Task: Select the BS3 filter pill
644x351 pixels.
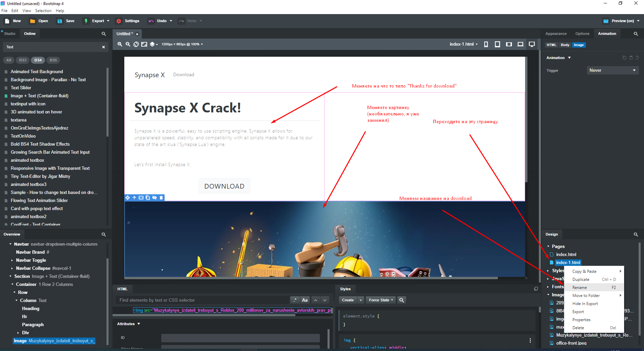Action: coord(23,60)
